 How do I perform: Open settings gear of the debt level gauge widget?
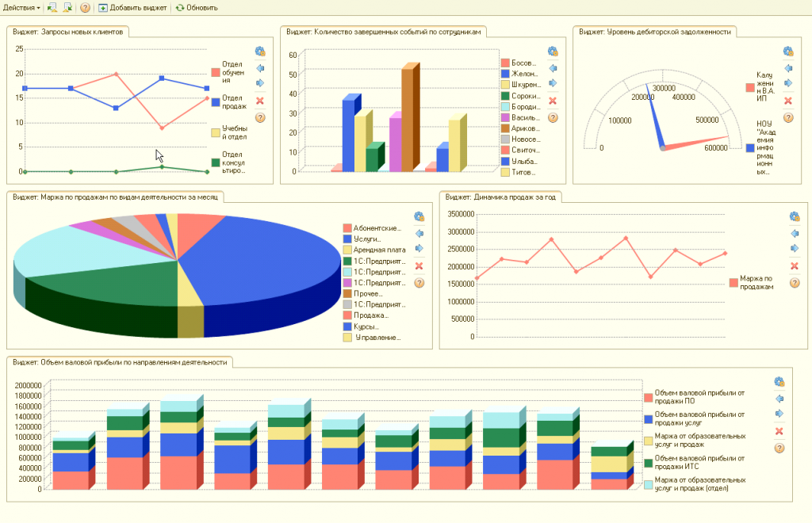(788, 52)
